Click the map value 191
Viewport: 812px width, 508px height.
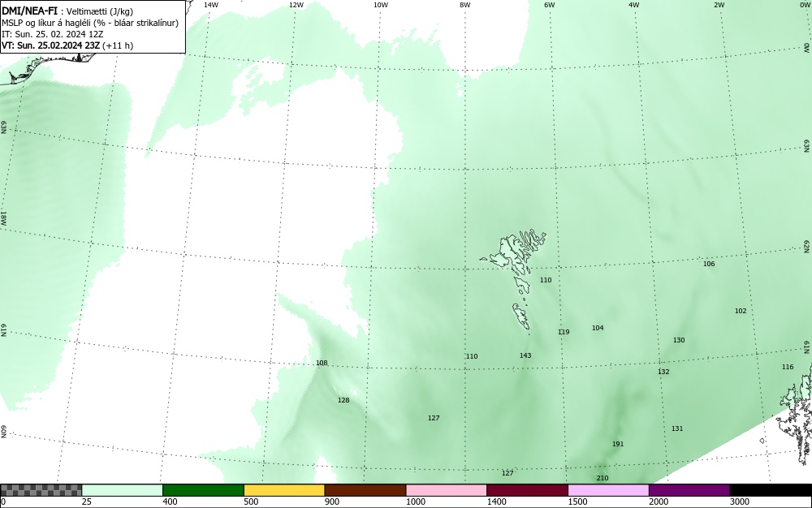[618, 444]
